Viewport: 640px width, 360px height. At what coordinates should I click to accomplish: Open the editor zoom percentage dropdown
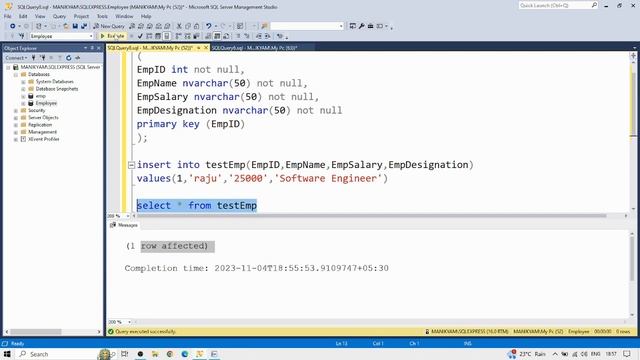click(128, 216)
